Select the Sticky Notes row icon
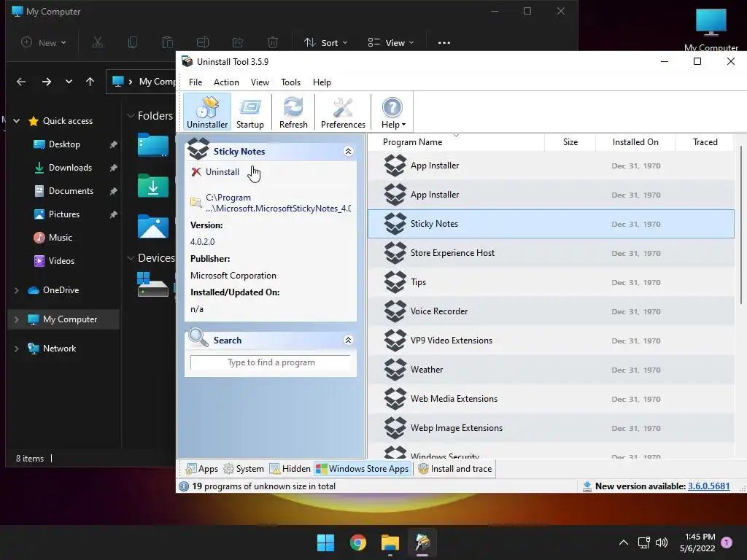The image size is (747, 560). [x=395, y=224]
